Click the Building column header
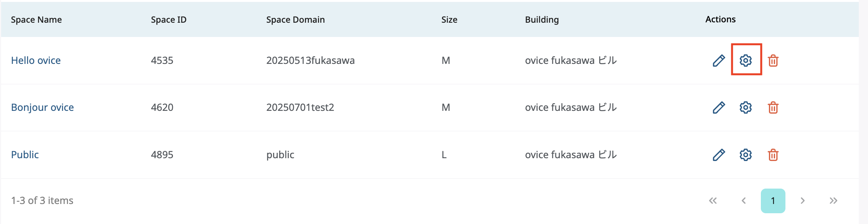The width and height of the screenshot is (868, 224). click(x=542, y=20)
